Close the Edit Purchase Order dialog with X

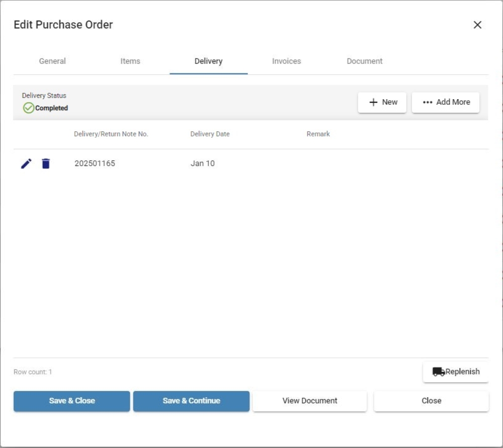(x=477, y=25)
